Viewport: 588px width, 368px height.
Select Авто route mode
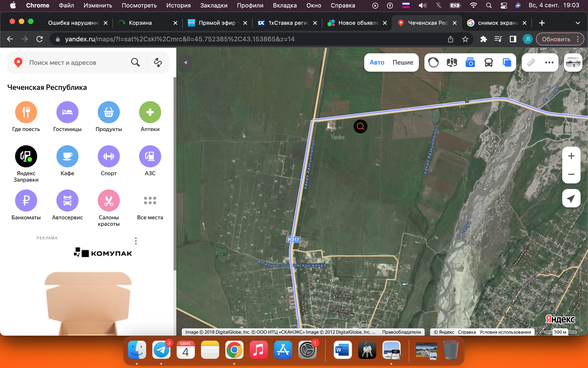(x=377, y=63)
